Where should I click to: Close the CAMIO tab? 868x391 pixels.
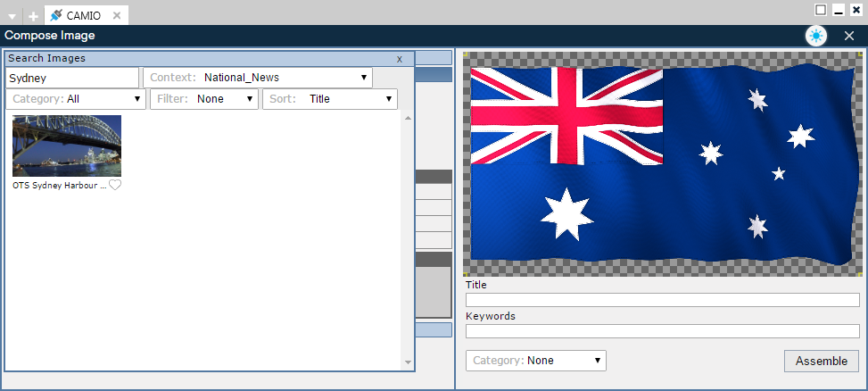tap(117, 16)
